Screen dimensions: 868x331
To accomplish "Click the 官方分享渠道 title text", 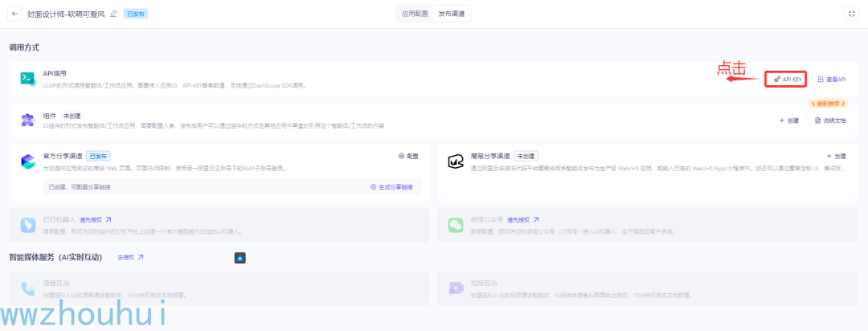I will (63, 156).
